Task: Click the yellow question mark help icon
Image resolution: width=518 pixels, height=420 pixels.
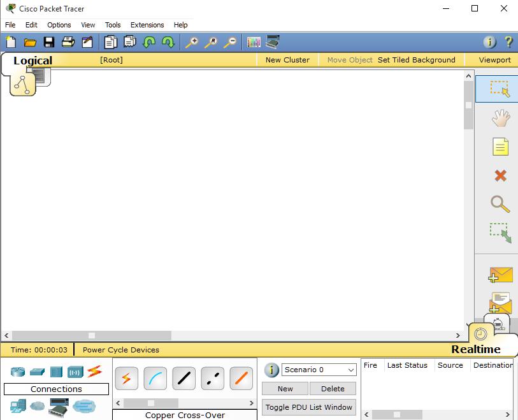Action: (508, 42)
